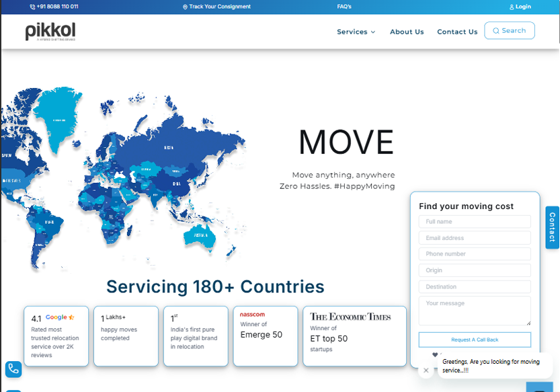The height and width of the screenshot is (392, 560).
Task: Open the Contact Us page
Action: [457, 32]
